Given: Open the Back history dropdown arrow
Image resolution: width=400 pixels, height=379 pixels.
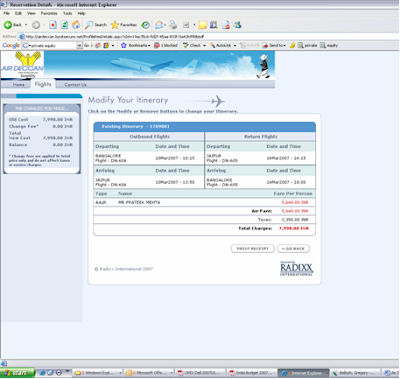Looking at the screenshot, I should point(26,25).
